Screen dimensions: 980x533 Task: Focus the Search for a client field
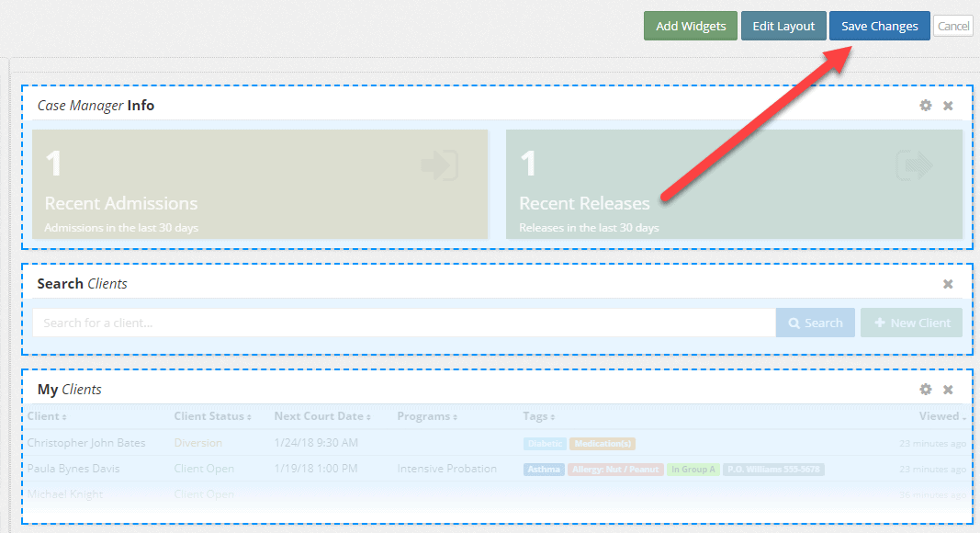[x=404, y=323]
